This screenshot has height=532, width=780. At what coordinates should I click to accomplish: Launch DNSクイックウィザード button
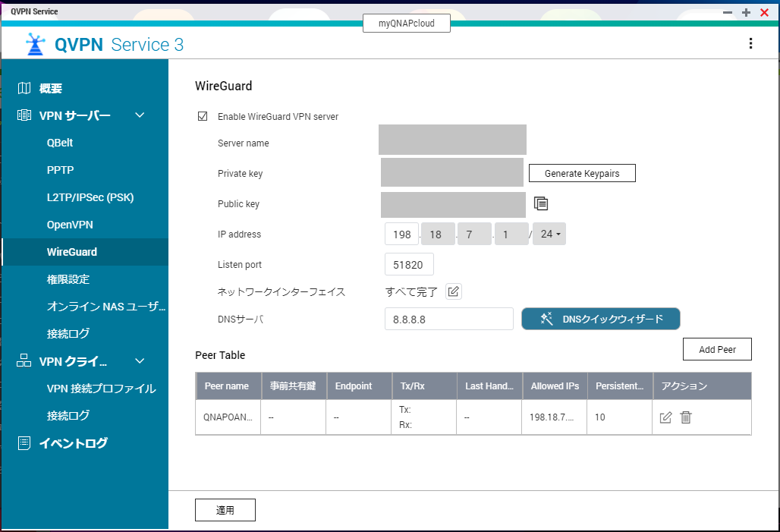click(600, 319)
